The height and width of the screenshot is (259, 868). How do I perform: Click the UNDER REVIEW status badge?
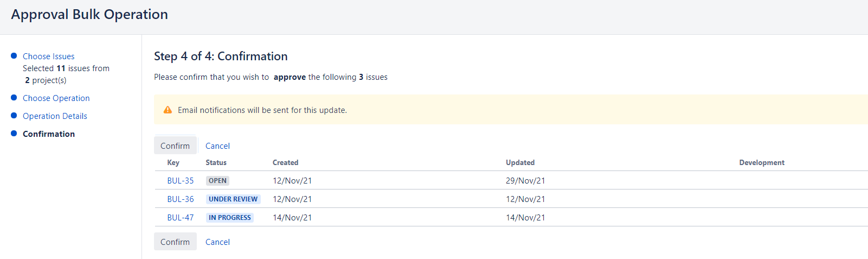coord(233,199)
